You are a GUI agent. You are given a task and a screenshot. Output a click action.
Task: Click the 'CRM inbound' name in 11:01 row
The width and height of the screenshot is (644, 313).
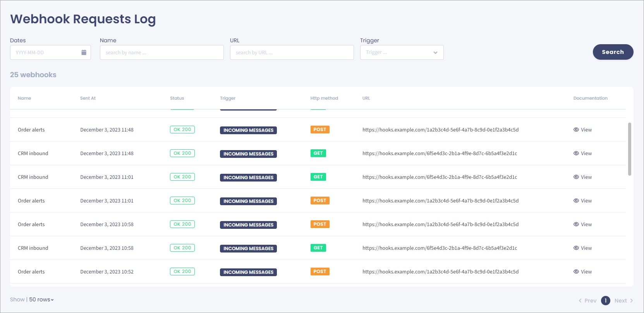(33, 177)
